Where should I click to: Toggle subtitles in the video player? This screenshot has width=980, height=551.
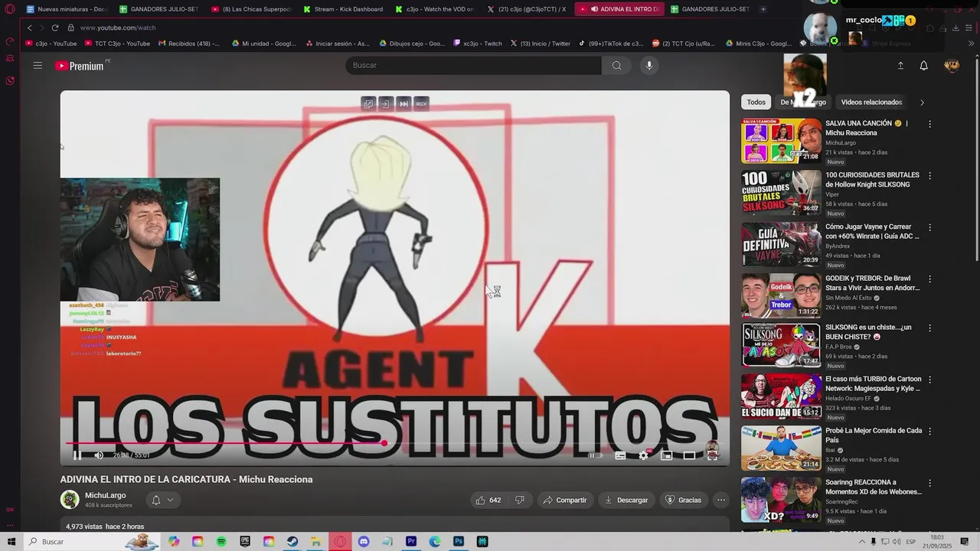(x=620, y=455)
